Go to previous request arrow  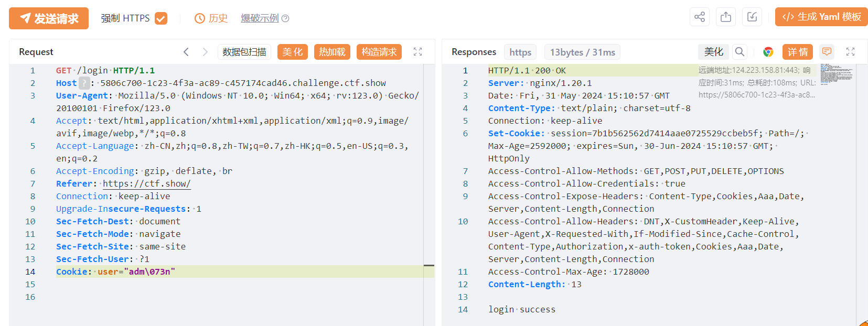(x=186, y=52)
